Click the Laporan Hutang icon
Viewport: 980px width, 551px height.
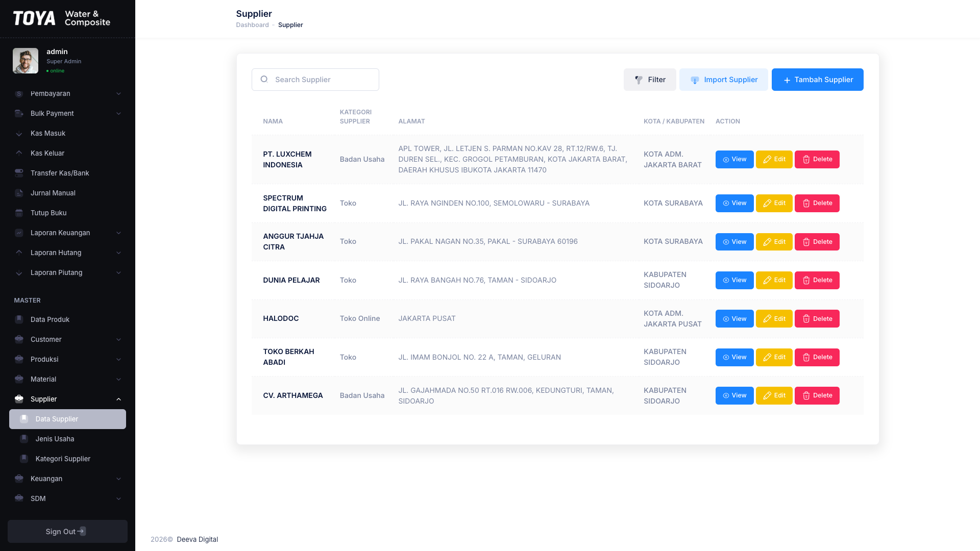(19, 253)
